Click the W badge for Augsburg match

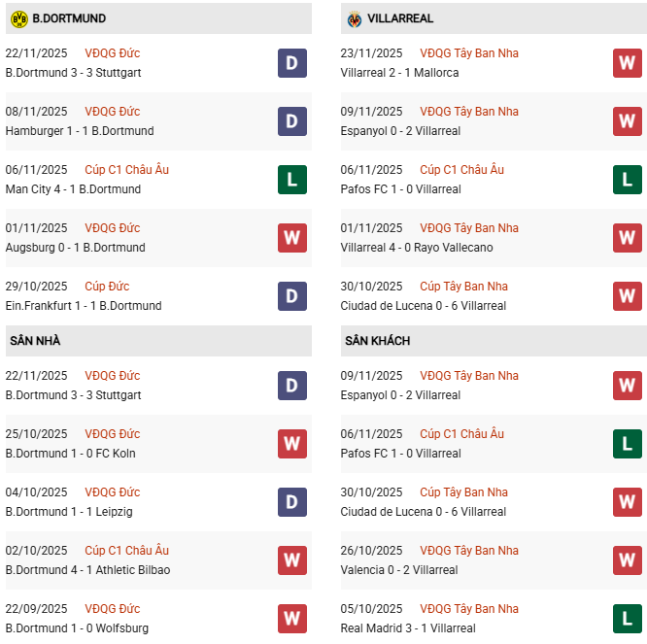click(292, 238)
